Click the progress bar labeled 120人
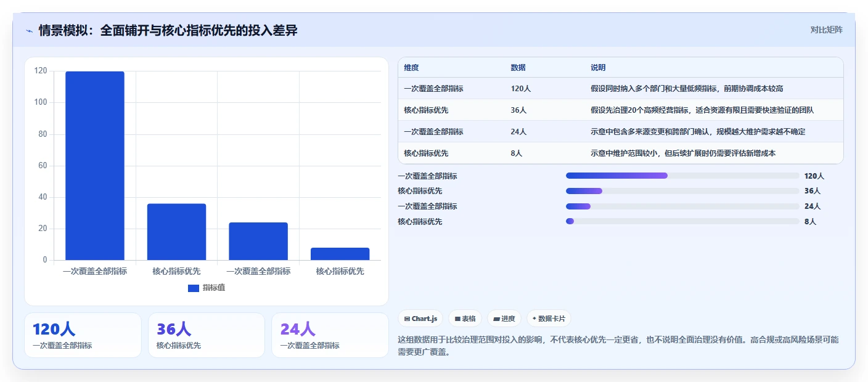The height and width of the screenshot is (382, 868). click(682, 176)
